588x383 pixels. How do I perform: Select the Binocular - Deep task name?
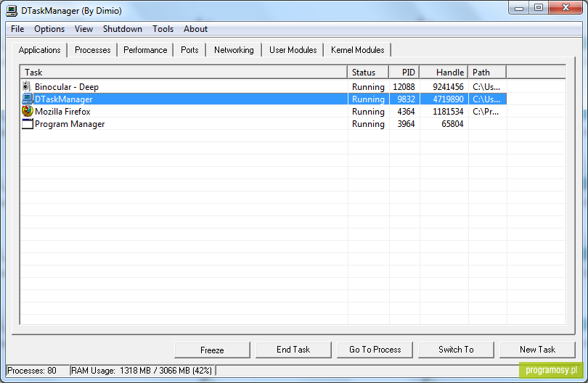tap(67, 87)
